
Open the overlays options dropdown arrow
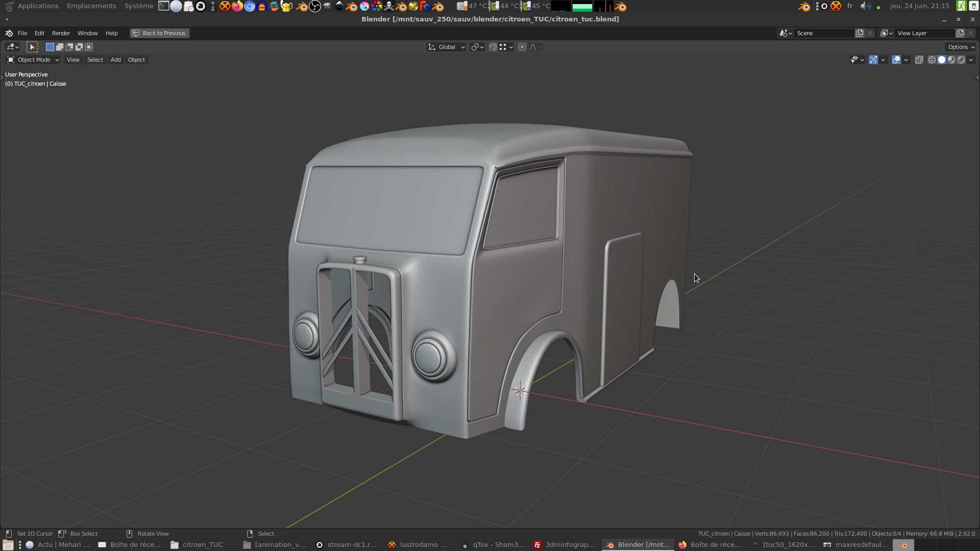(906, 60)
